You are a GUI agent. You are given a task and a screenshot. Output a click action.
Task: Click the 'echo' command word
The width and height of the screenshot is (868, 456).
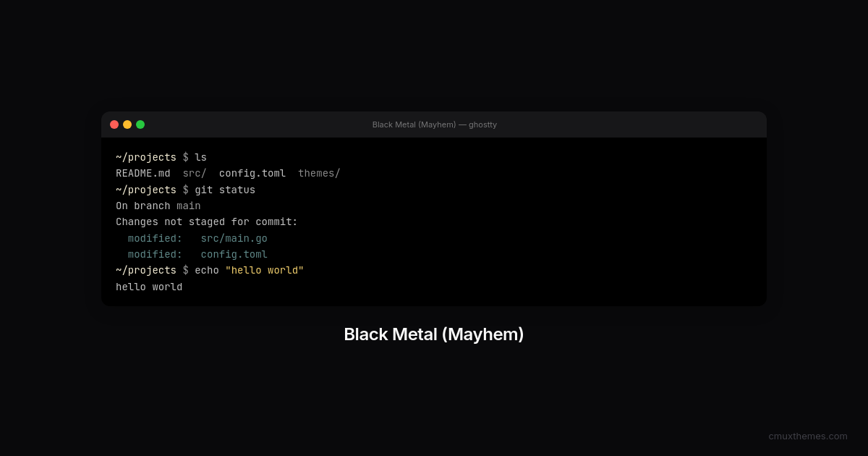(x=207, y=271)
